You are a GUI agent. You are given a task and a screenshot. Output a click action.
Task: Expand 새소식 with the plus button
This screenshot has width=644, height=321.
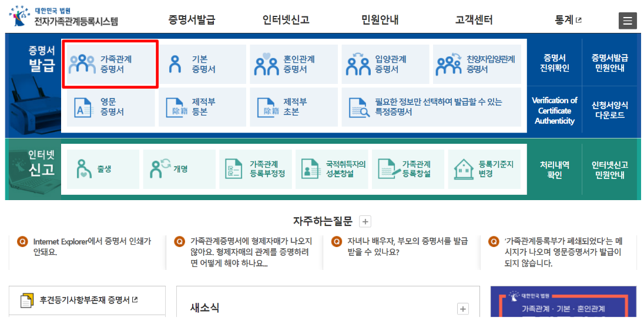463,309
